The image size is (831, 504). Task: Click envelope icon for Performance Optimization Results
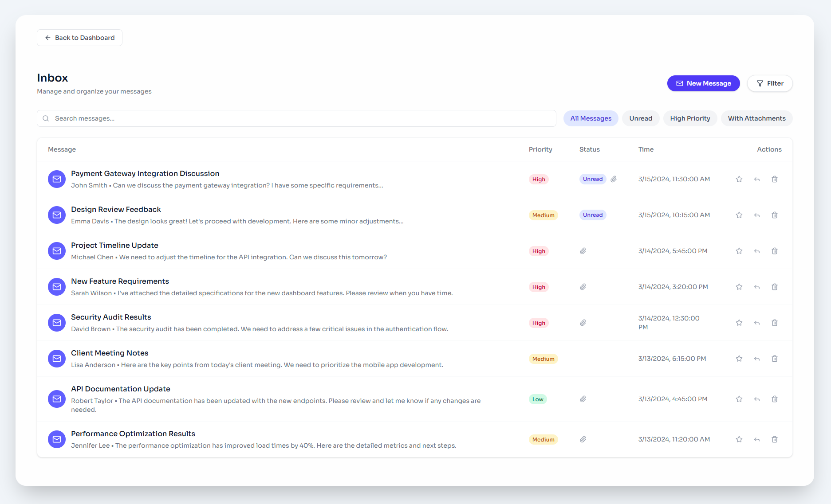pos(57,439)
